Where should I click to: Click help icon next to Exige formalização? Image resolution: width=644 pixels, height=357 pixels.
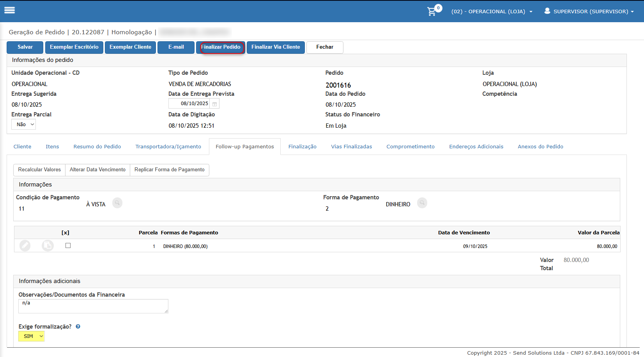78,327
